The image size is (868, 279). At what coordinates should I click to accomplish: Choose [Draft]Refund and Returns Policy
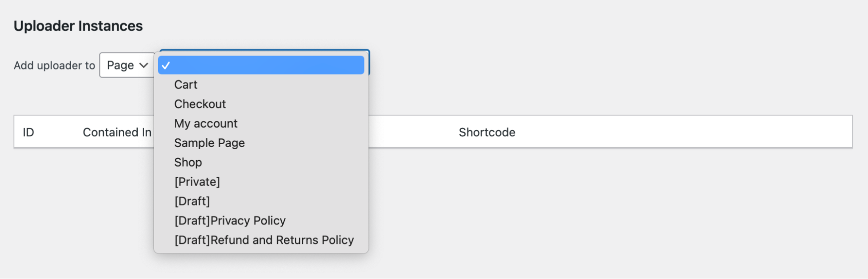[264, 240]
